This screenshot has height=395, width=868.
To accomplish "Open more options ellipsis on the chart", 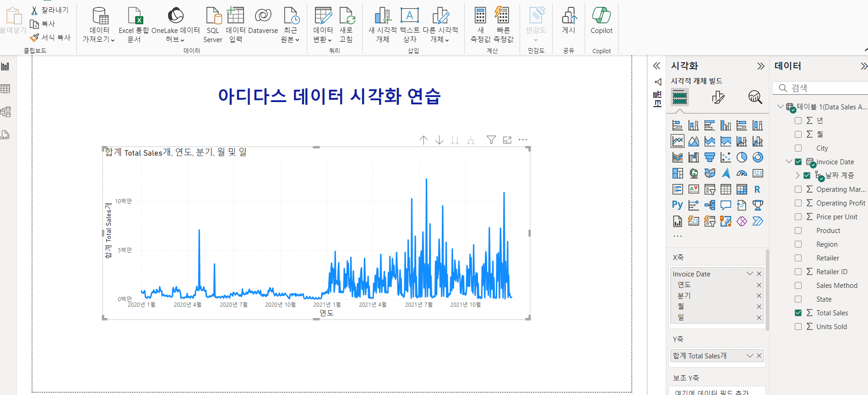I will pyautogui.click(x=523, y=140).
